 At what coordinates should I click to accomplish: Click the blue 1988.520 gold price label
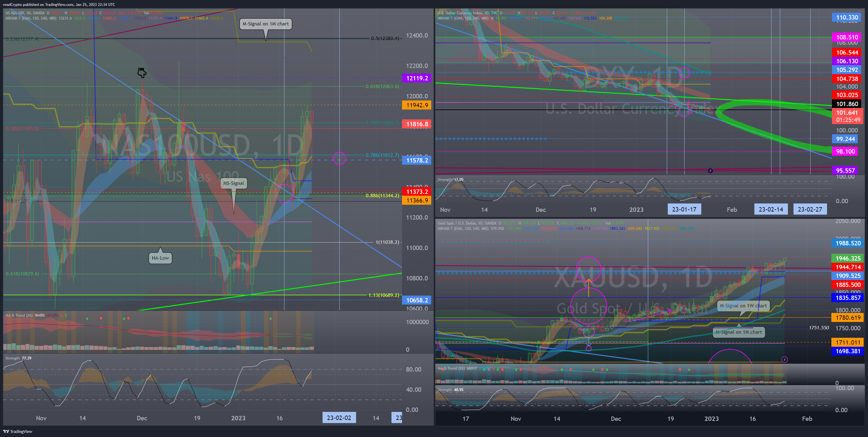pyautogui.click(x=848, y=243)
